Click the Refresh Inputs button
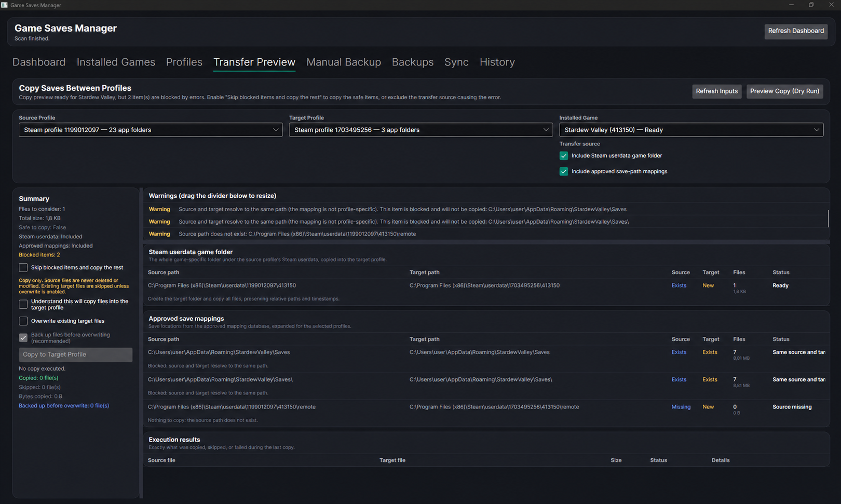This screenshot has height=504, width=841. point(716,91)
